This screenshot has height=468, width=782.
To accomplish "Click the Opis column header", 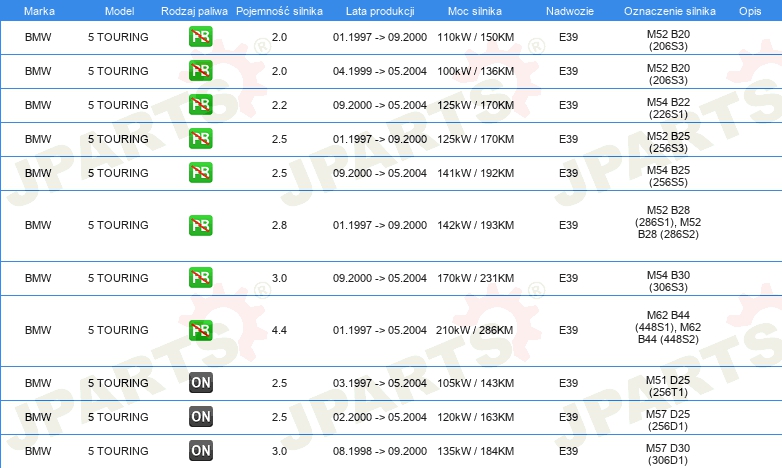I will (750, 11).
